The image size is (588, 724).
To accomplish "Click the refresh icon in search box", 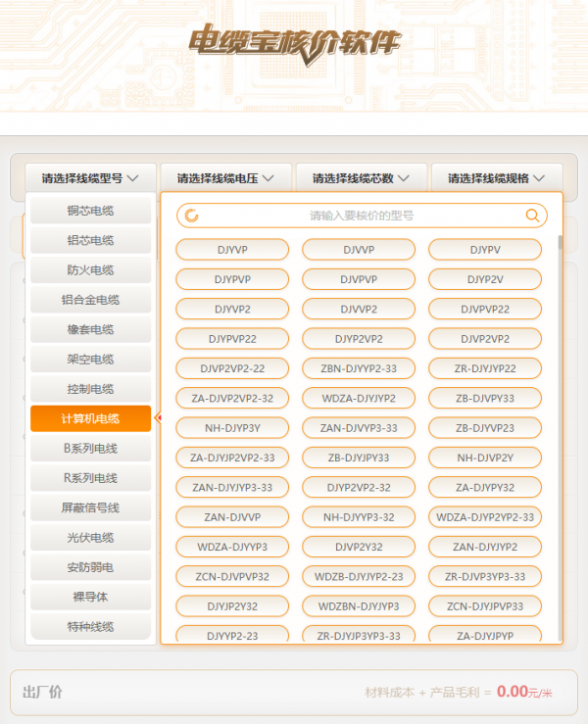I will coord(192,216).
